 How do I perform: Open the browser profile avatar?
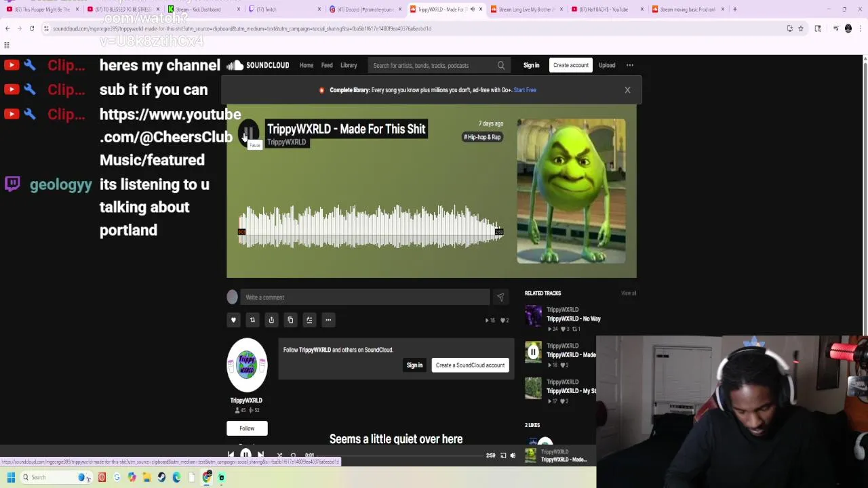848,28
